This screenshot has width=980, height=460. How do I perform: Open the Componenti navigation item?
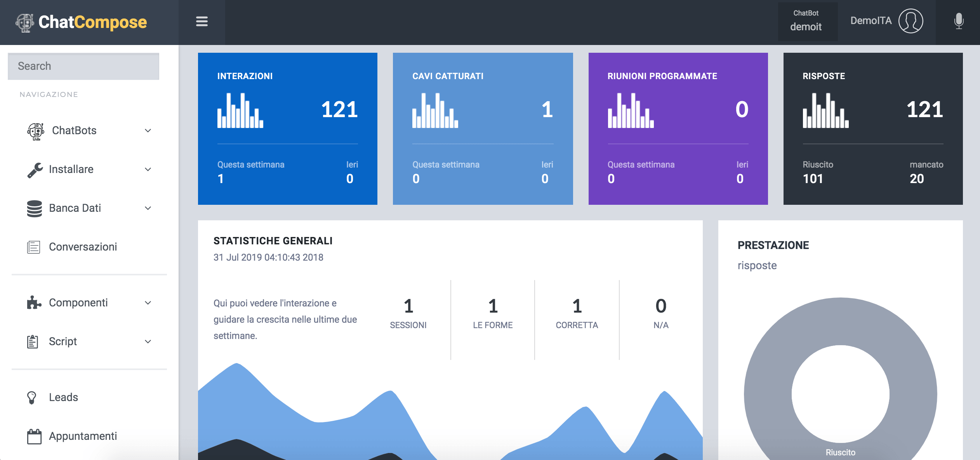89,303
